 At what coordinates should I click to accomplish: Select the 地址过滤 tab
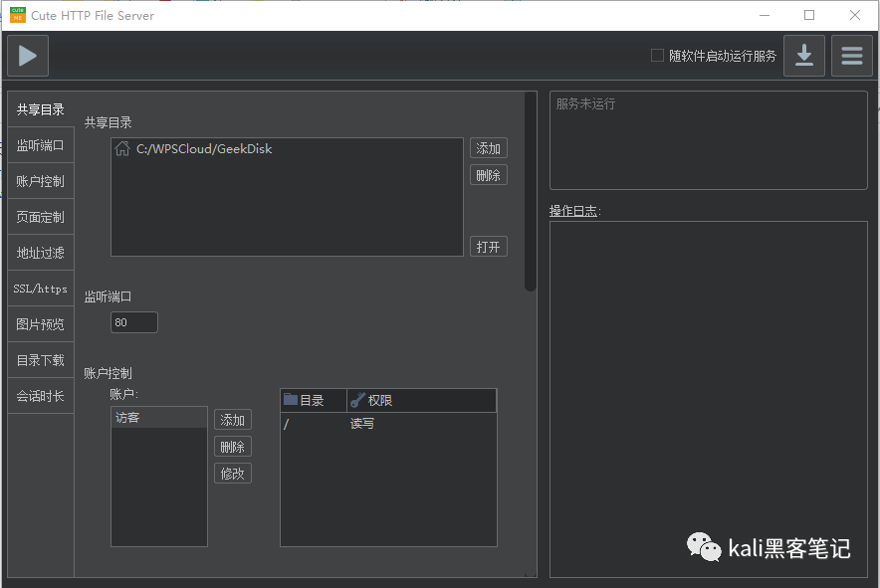click(41, 253)
